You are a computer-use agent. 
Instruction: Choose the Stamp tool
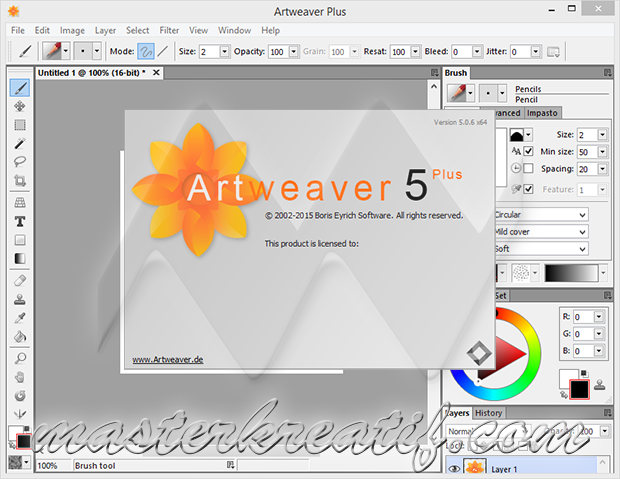click(x=20, y=299)
